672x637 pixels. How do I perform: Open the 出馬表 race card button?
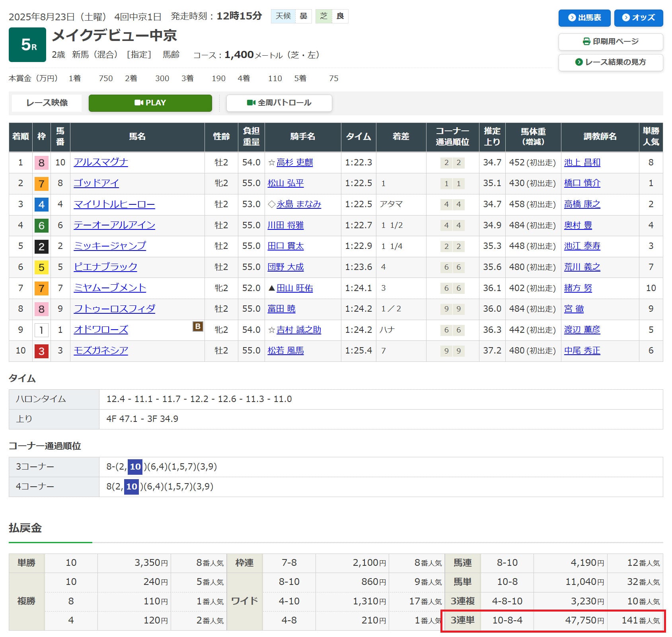(584, 18)
